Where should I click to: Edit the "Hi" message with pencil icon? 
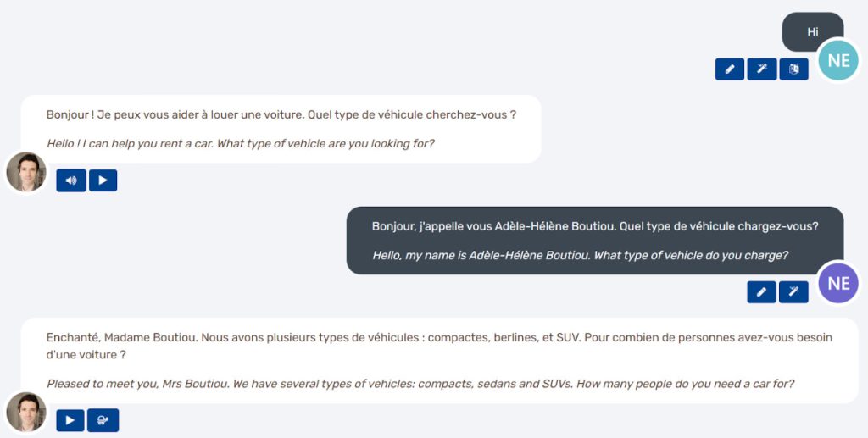[x=729, y=69]
